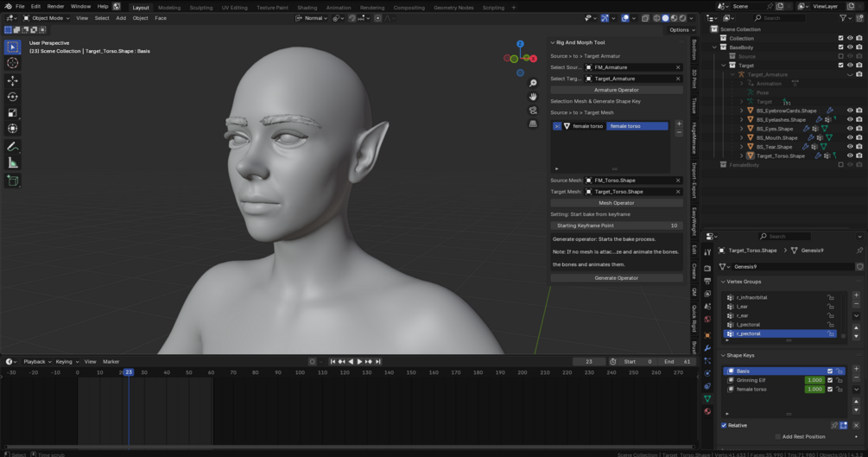Viewport: 868px width, 457px height.
Task: Collapse the Shape Keys panel
Action: pyautogui.click(x=724, y=355)
